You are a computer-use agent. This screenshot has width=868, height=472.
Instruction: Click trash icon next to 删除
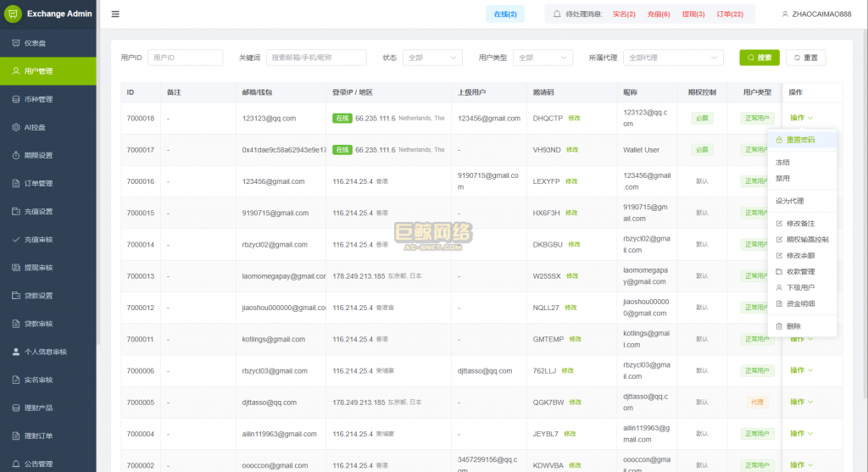pyautogui.click(x=779, y=326)
